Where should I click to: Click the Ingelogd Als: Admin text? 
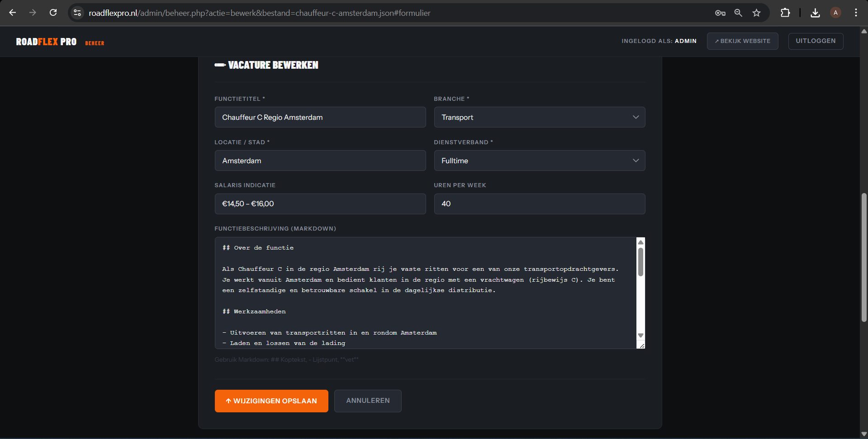click(x=659, y=41)
